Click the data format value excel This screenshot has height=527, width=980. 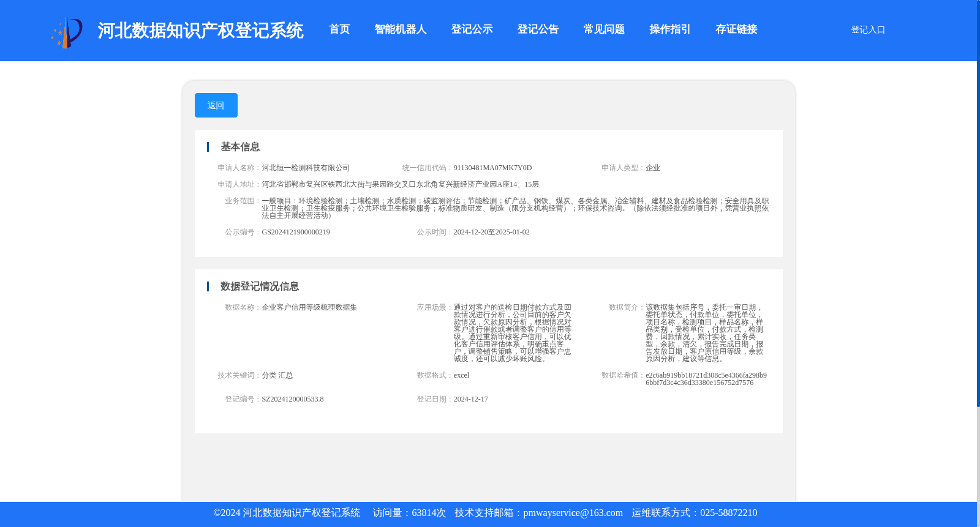tap(461, 375)
